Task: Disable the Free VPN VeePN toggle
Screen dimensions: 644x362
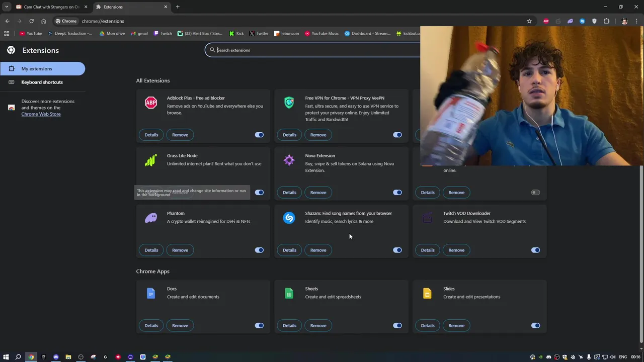Action: pos(397,135)
